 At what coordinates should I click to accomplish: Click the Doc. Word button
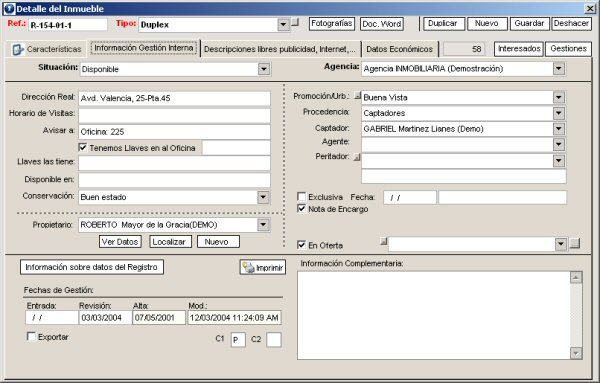click(x=382, y=24)
